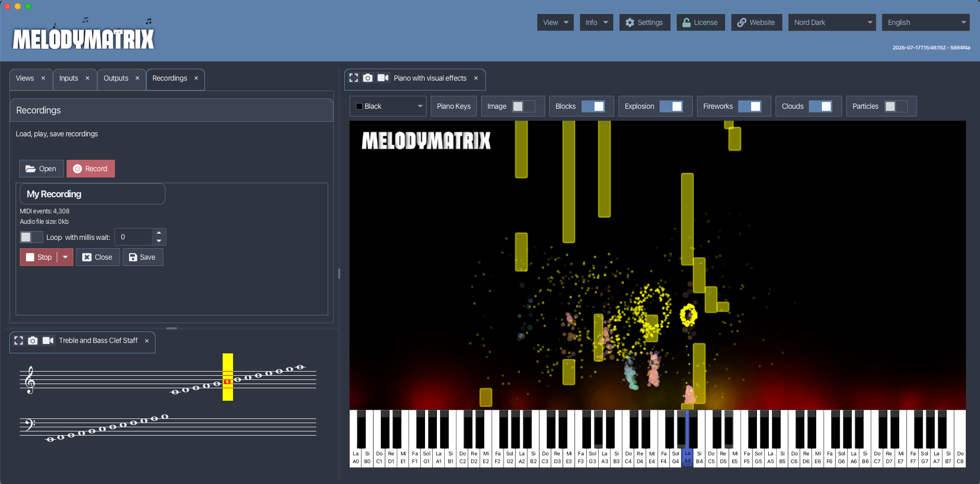
Task: Decrement millis wait value
Action: click(x=159, y=241)
